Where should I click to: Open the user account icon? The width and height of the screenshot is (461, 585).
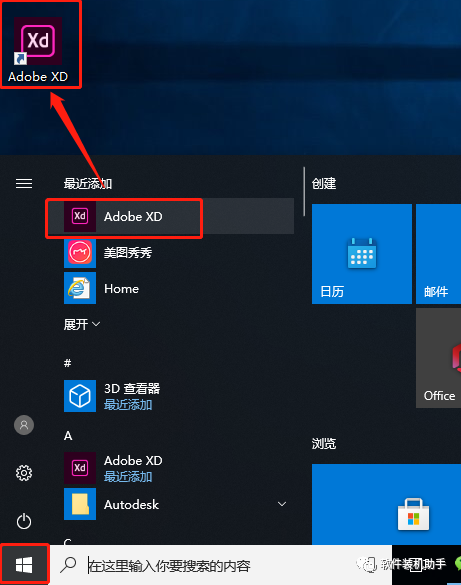point(24,425)
